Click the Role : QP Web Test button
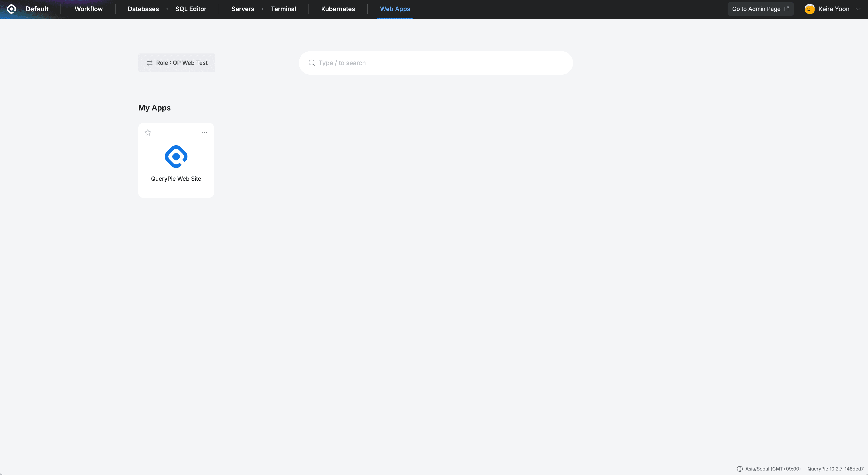 pos(176,63)
